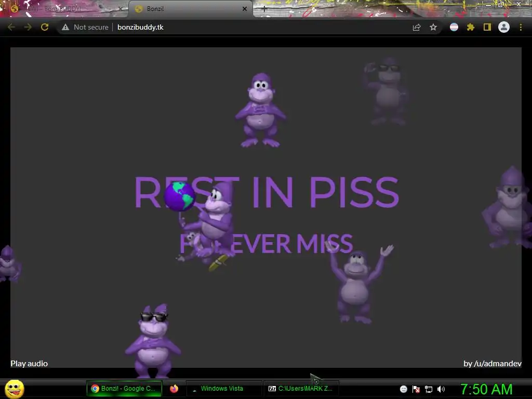
Task: Select Bonzi! Google Chrome taskbar button
Action: coord(124,389)
